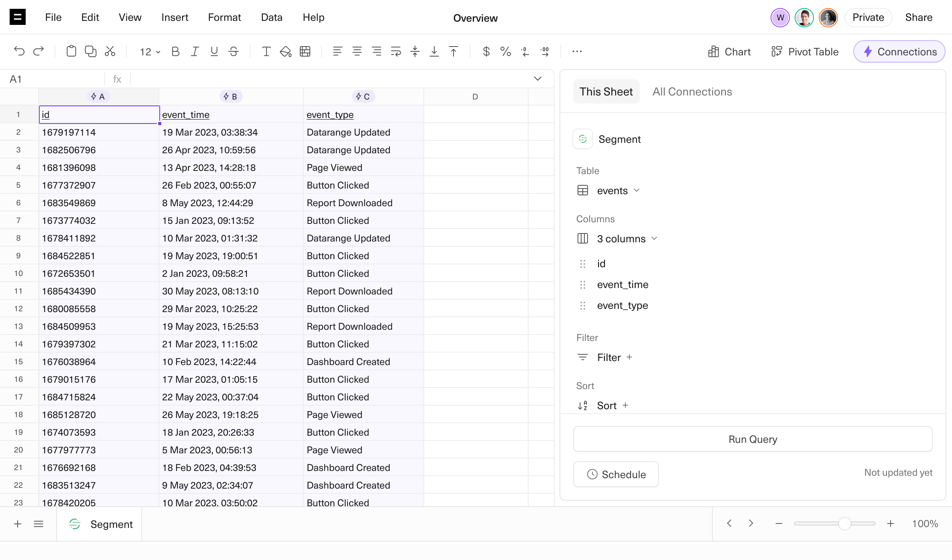
Task: Open the Format menu
Action: coord(224,17)
